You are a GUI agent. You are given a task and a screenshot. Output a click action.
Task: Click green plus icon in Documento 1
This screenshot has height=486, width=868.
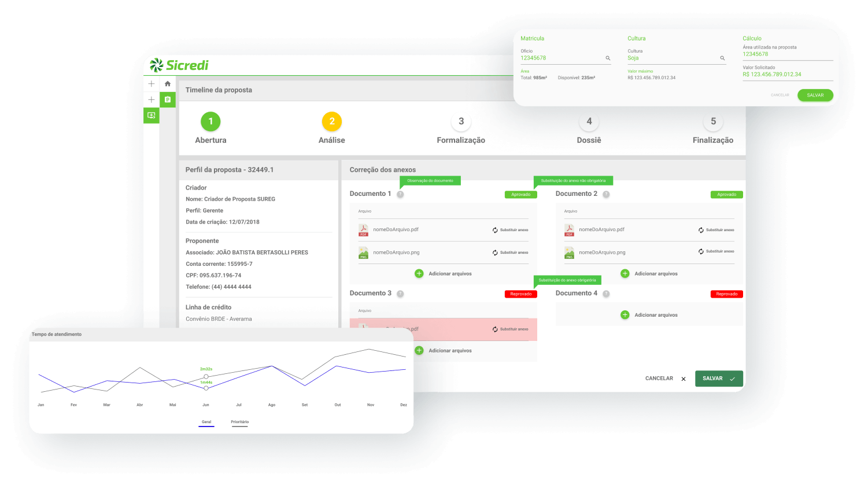click(419, 273)
